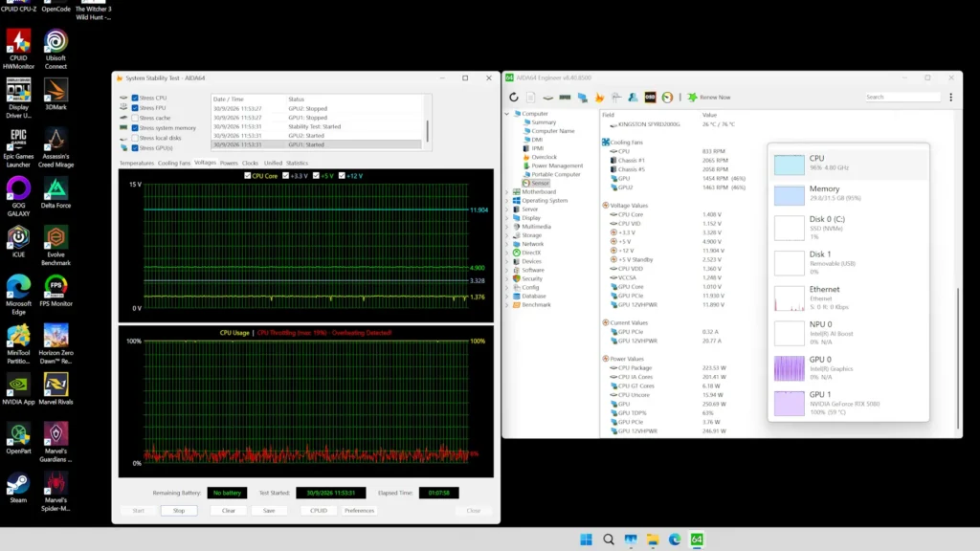Viewport: 980px width, 551px height.
Task: Open CPUID button in stability test
Action: [x=319, y=511]
